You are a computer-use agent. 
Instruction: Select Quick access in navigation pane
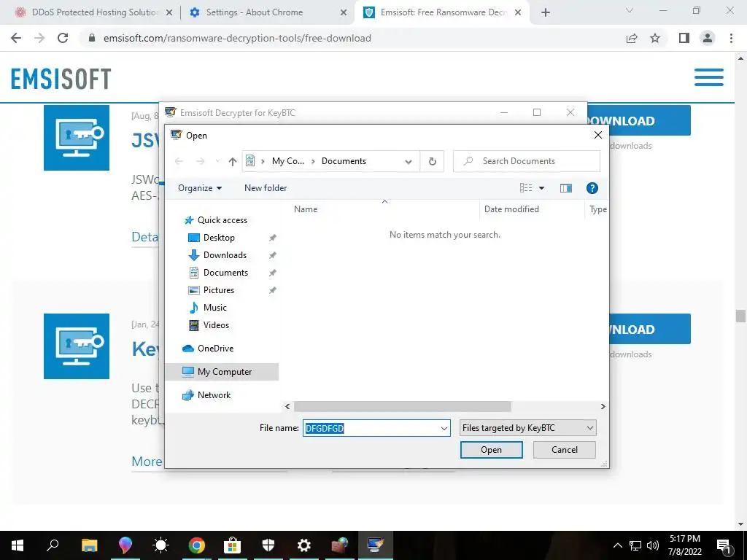222,220
